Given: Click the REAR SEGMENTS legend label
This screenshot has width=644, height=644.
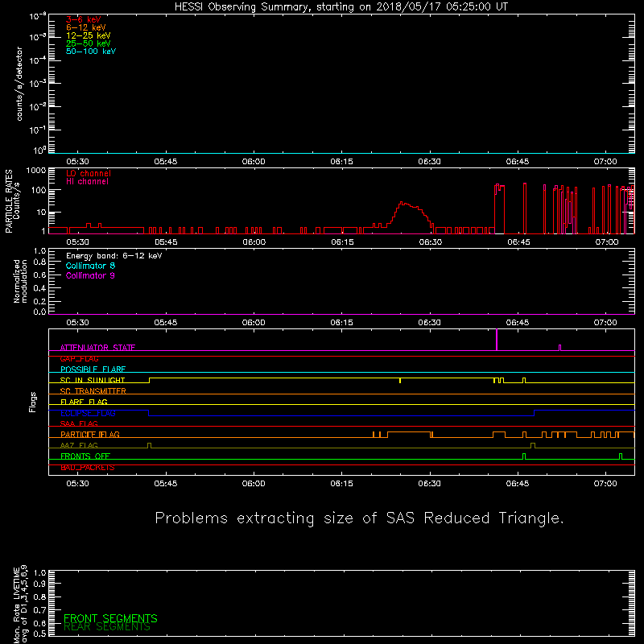Looking at the screenshot, I should pyautogui.click(x=107, y=626).
